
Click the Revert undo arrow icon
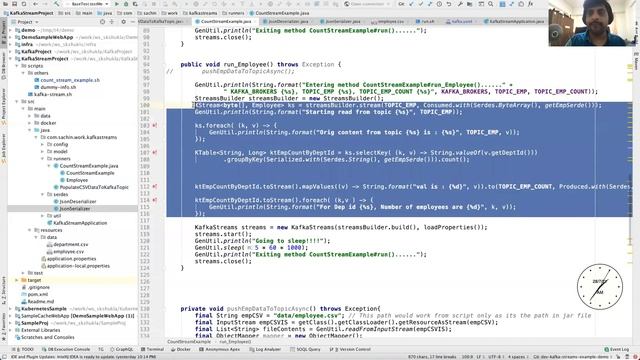click(x=449, y=4)
